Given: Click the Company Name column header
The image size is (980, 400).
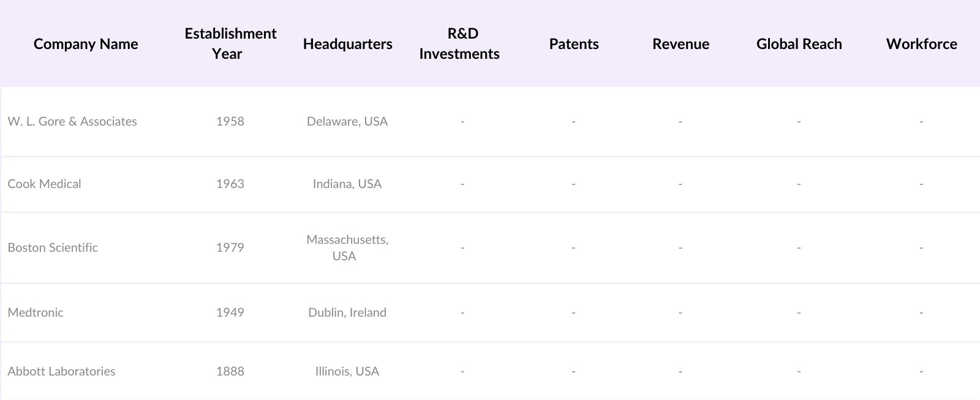Looking at the screenshot, I should 86,44.
